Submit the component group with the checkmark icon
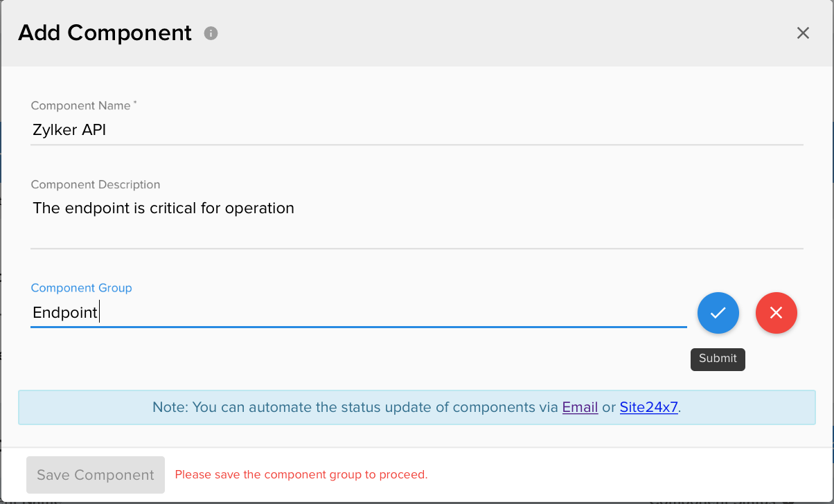This screenshot has height=504, width=834. pyautogui.click(x=718, y=313)
